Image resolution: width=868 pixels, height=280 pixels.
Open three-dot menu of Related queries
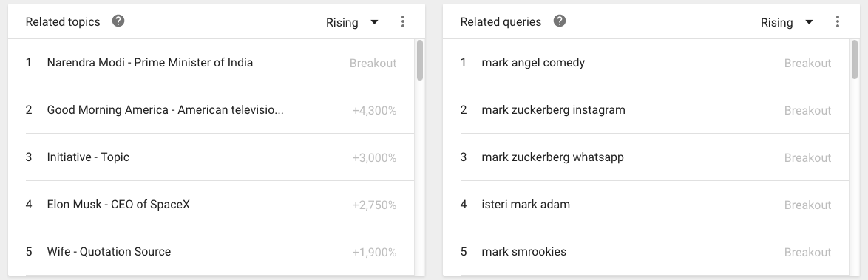click(x=837, y=21)
